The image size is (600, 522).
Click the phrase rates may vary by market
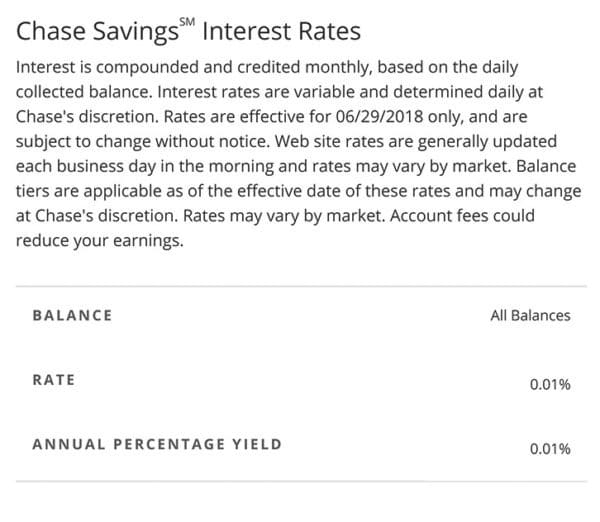pos(411,167)
